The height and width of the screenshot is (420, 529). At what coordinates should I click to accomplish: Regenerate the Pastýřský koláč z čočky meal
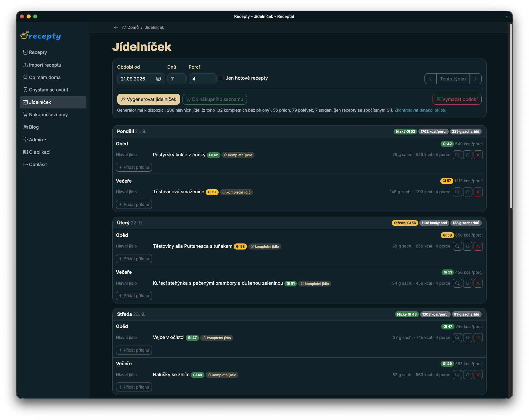tap(467, 155)
